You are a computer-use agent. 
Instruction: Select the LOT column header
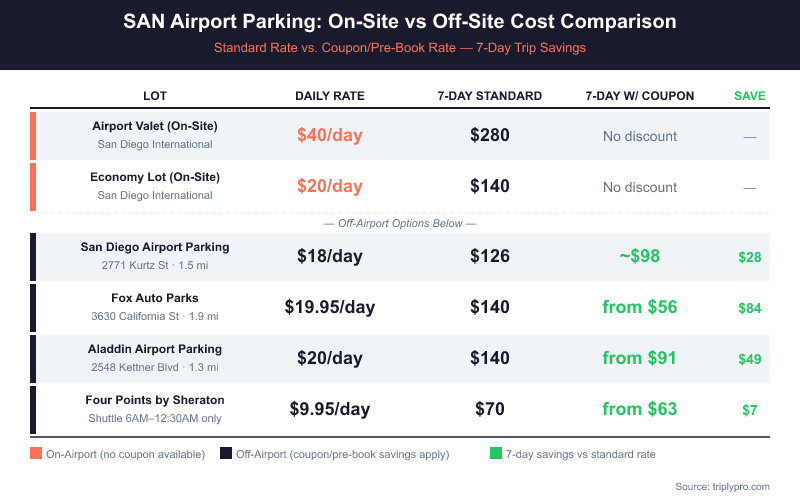[155, 96]
